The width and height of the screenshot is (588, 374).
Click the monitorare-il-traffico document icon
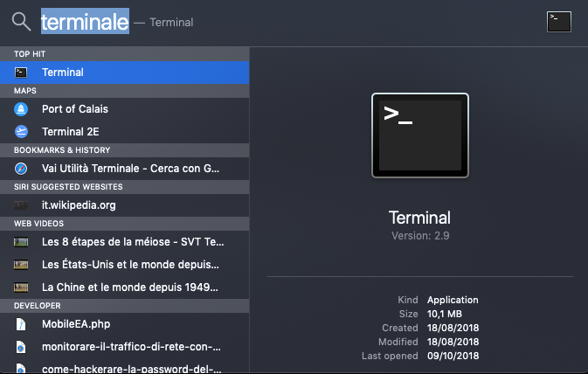pyautogui.click(x=21, y=347)
